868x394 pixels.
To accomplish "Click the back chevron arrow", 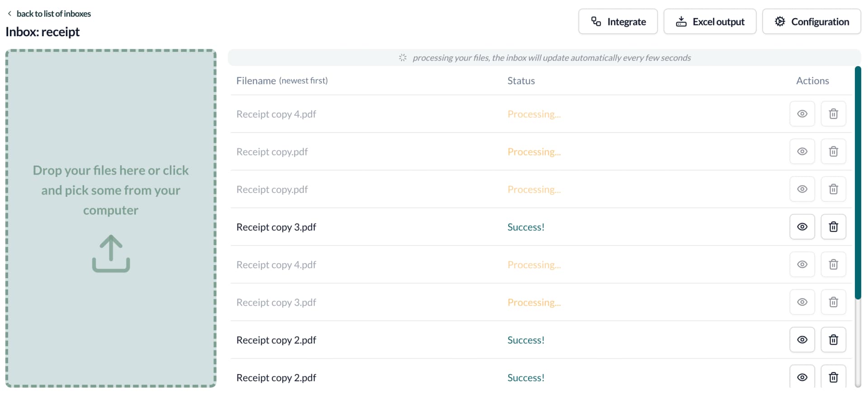I will (x=9, y=14).
